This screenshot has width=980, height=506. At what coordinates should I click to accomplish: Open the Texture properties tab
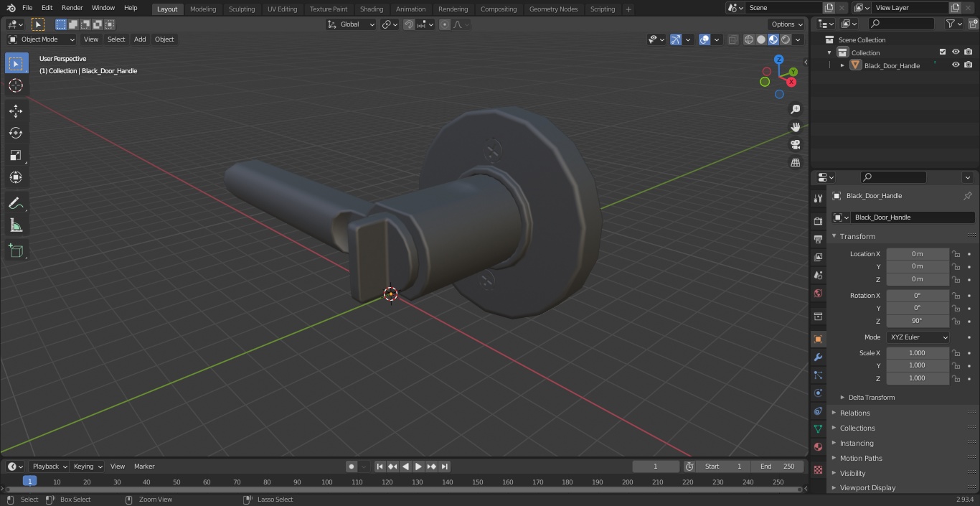tap(818, 469)
